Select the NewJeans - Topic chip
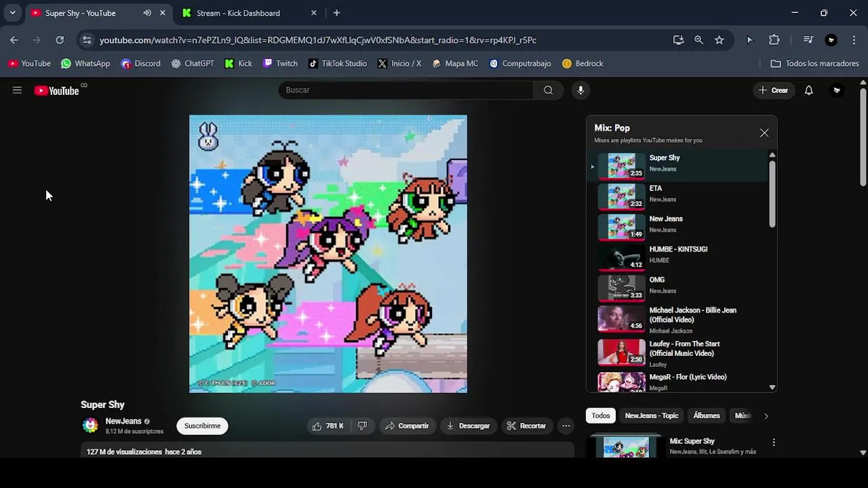The width and height of the screenshot is (868, 488). tap(652, 415)
